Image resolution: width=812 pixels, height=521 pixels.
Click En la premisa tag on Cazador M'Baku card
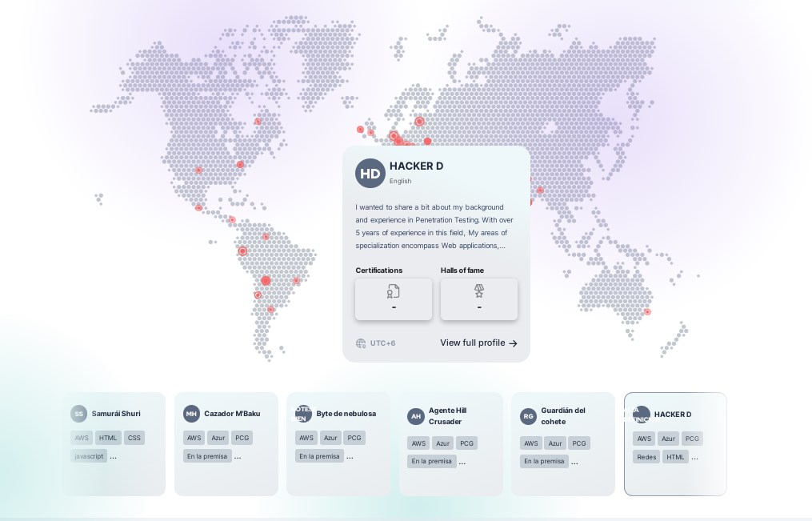pyautogui.click(x=207, y=456)
